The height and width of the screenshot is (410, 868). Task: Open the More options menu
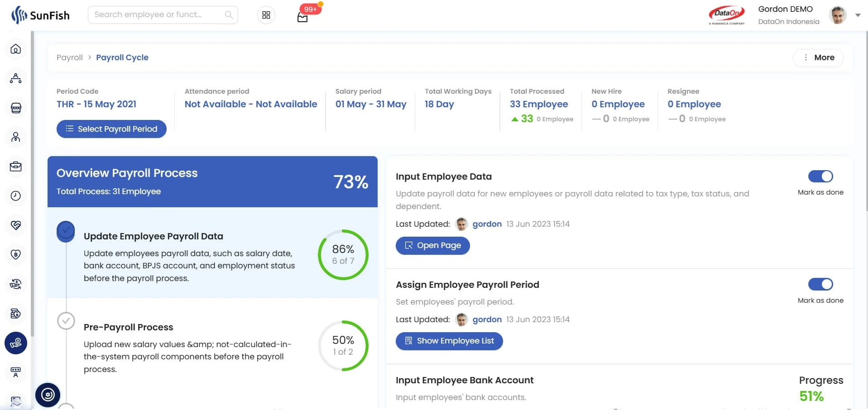[x=818, y=57]
